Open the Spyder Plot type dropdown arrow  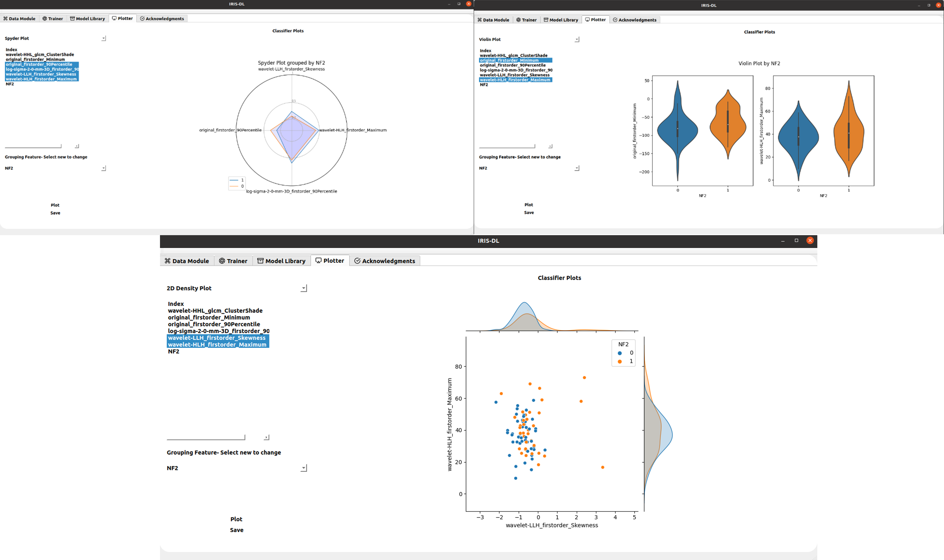[x=104, y=38]
